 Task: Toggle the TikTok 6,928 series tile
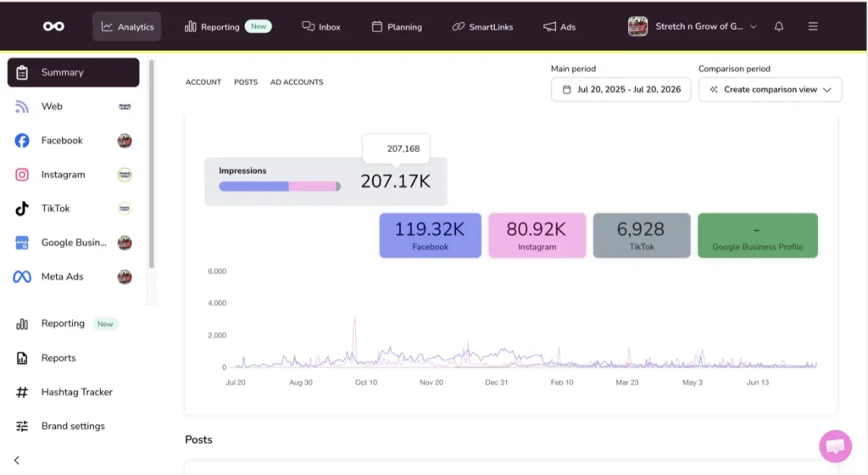642,235
